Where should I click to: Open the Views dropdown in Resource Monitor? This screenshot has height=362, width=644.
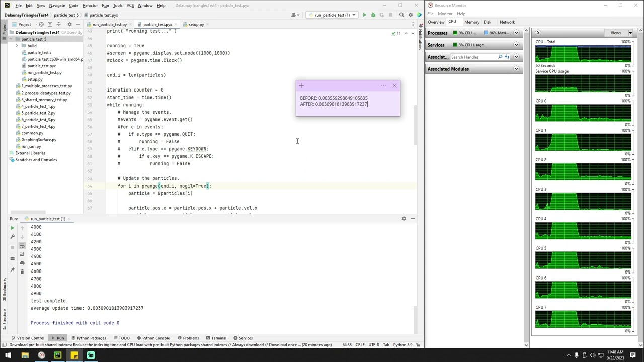pyautogui.click(x=619, y=33)
